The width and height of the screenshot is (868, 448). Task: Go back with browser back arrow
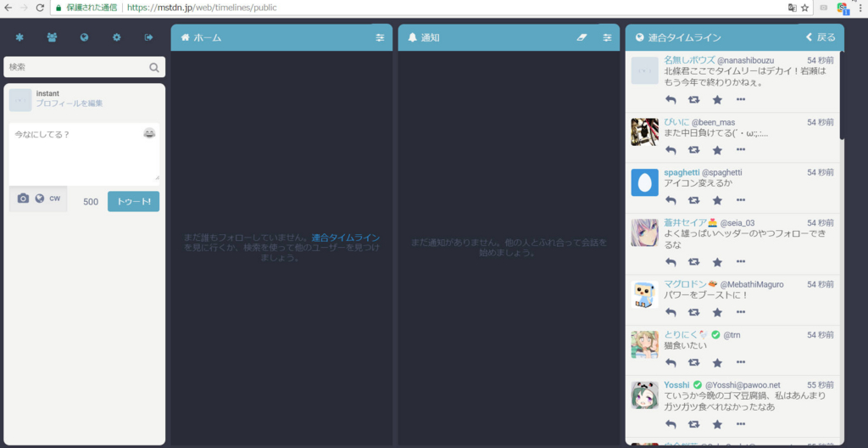pyautogui.click(x=8, y=8)
